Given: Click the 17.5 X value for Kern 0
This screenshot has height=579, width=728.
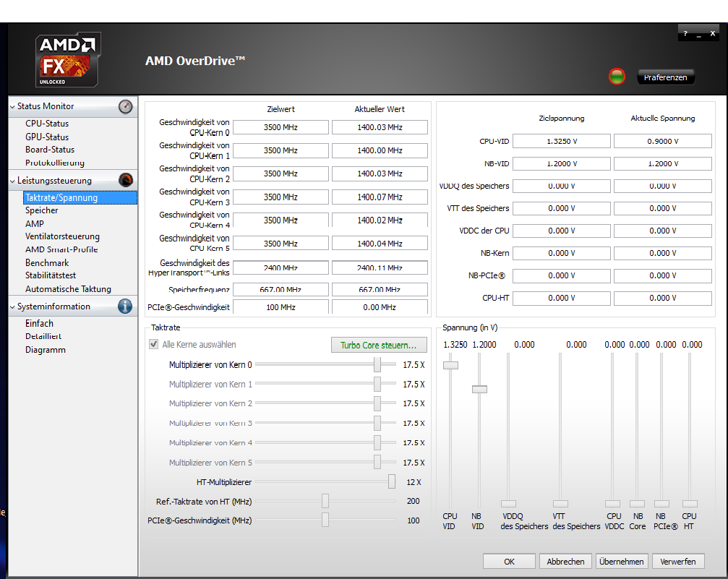Looking at the screenshot, I should click(x=414, y=365).
